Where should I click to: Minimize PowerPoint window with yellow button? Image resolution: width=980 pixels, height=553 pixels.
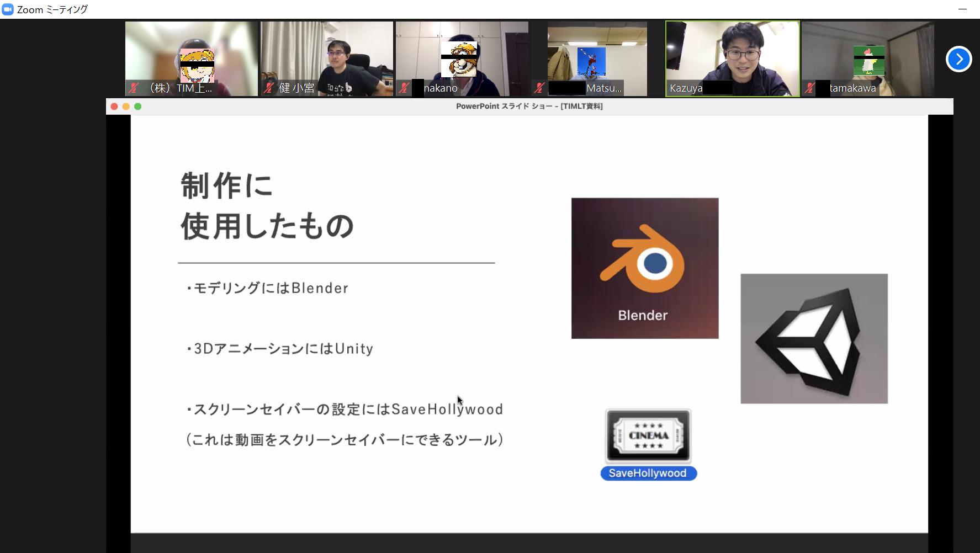point(126,107)
